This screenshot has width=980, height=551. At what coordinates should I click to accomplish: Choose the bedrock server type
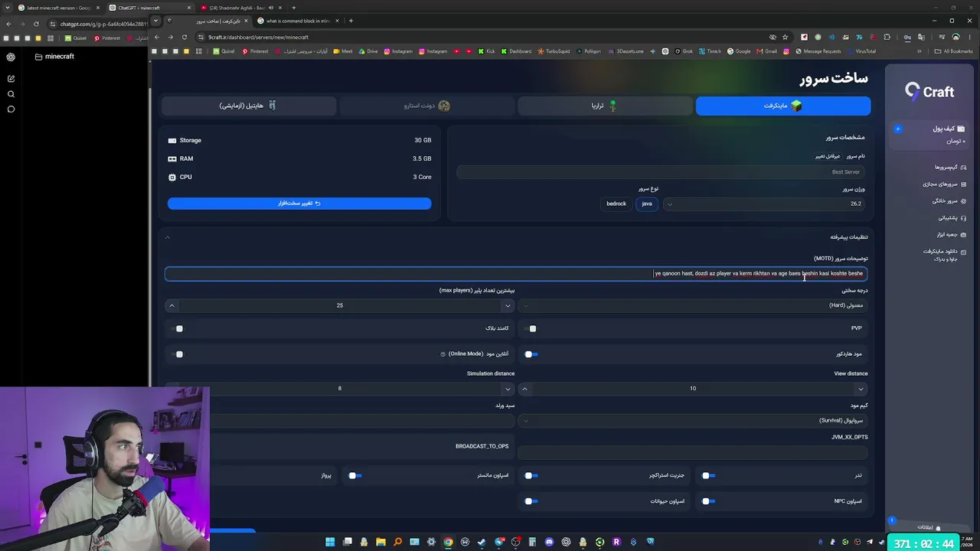click(x=616, y=204)
